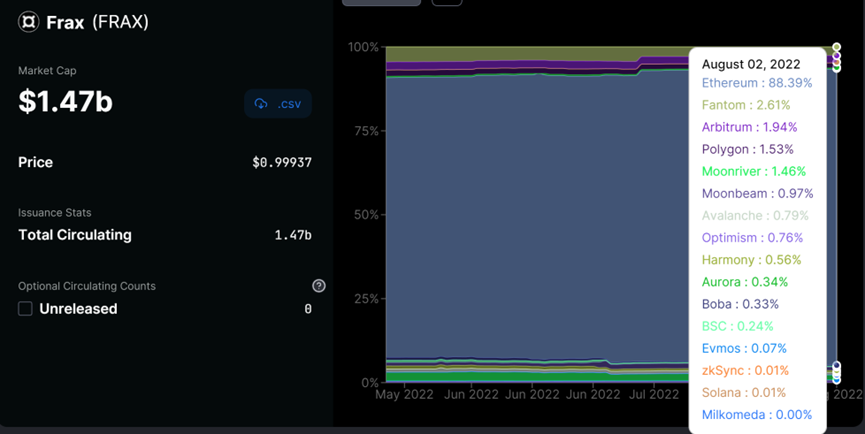The height and width of the screenshot is (434, 865).
Task: Click the 100% y-axis label
Action: (363, 47)
